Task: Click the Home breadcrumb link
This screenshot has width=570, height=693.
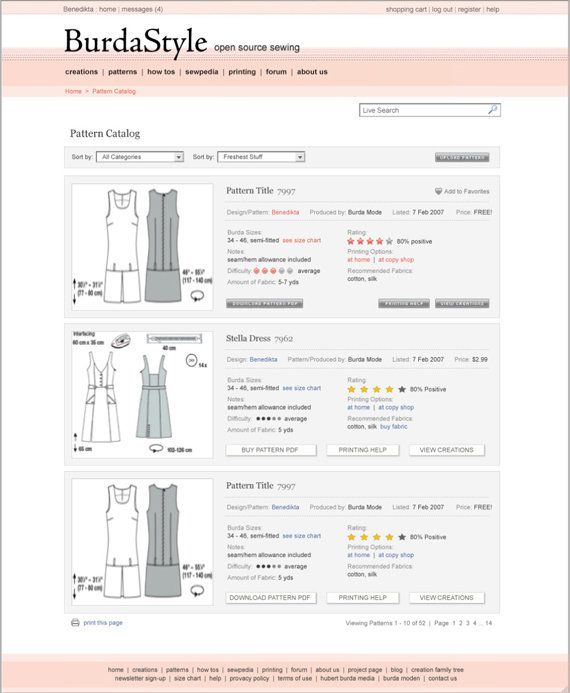Action: pos(73,91)
